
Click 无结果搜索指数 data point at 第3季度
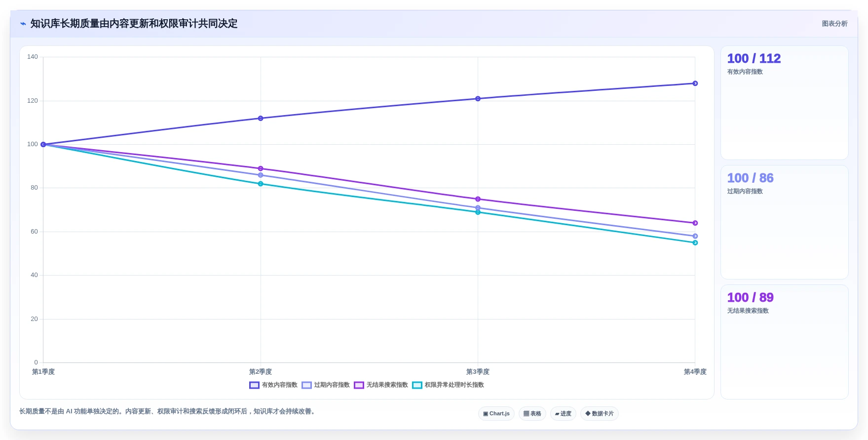[x=478, y=199]
